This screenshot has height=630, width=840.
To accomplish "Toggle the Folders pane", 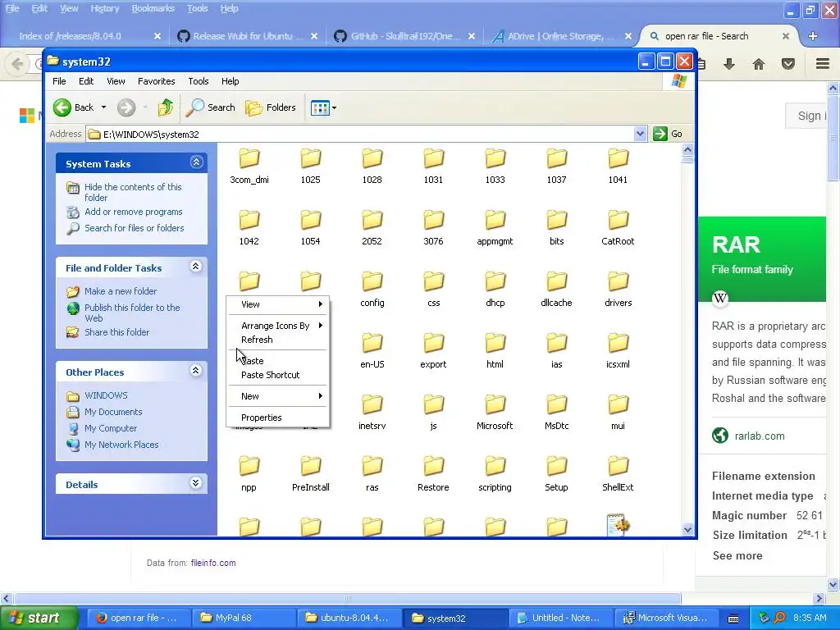I will point(271,107).
